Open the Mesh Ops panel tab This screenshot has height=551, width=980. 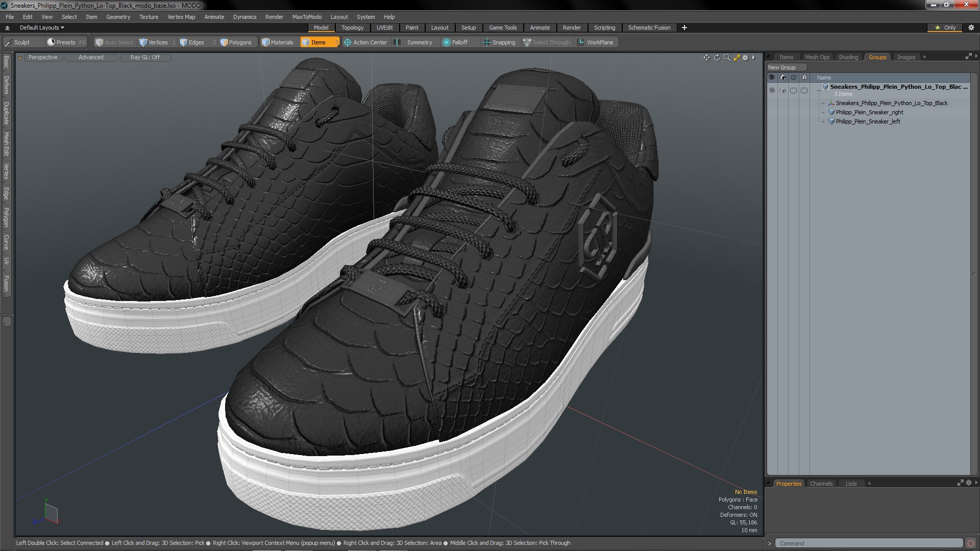pos(817,57)
